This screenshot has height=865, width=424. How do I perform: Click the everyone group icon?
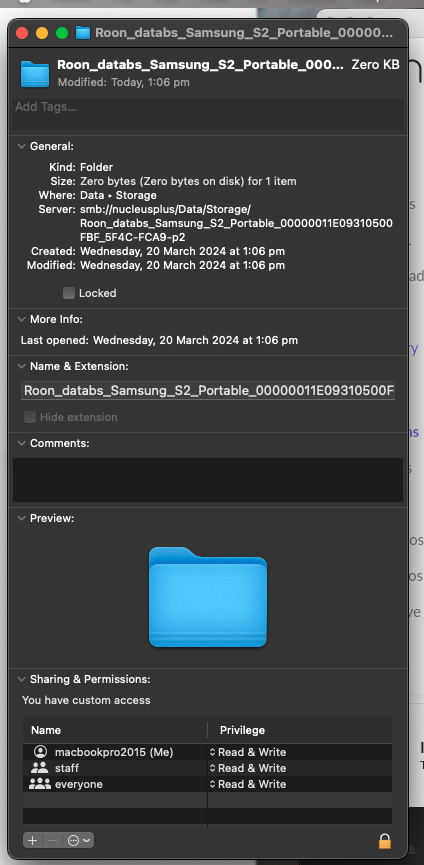[x=40, y=784]
